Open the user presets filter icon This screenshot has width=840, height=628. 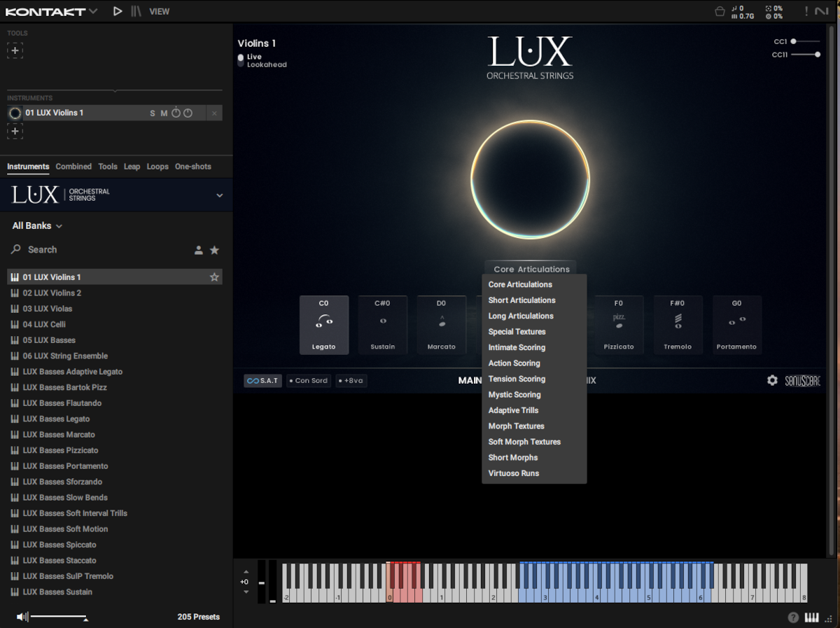click(199, 250)
